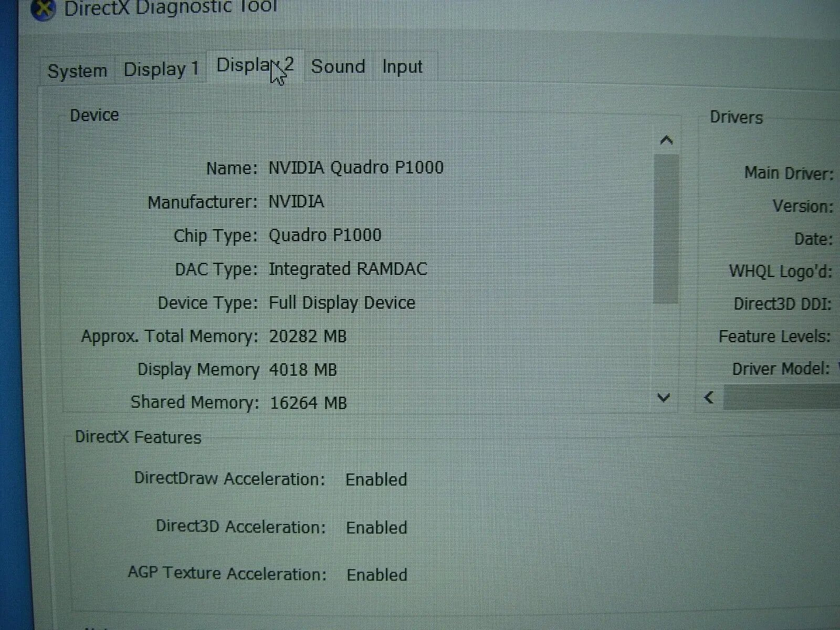This screenshot has width=840, height=630.
Task: Click the Manufacturer value NVIDIA
Action: (296, 202)
